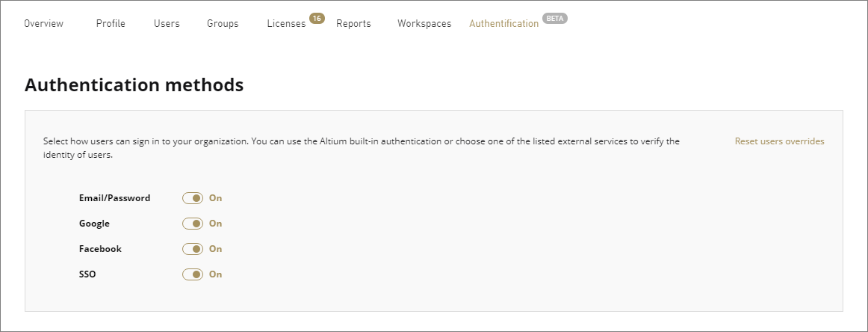Click the Authentication methods heading

134,85
